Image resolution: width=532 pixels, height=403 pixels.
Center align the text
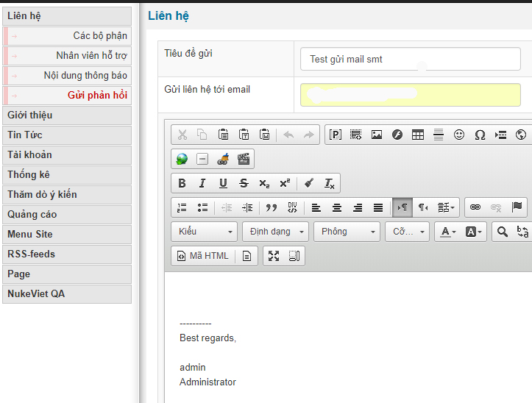pos(337,207)
